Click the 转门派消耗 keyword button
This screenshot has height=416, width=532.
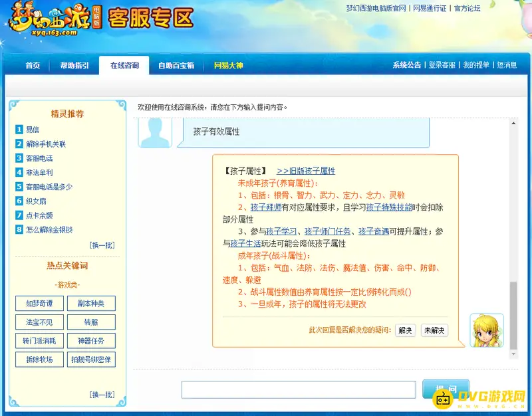[39, 341]
